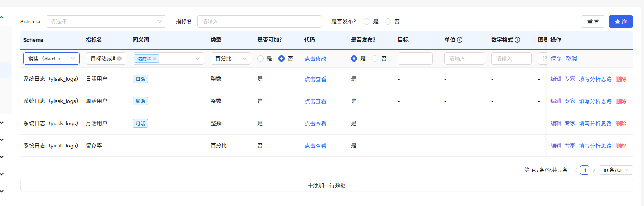Delete the 日活用户 row
This screenshot has height=206, width=644.
pos(621,79)
